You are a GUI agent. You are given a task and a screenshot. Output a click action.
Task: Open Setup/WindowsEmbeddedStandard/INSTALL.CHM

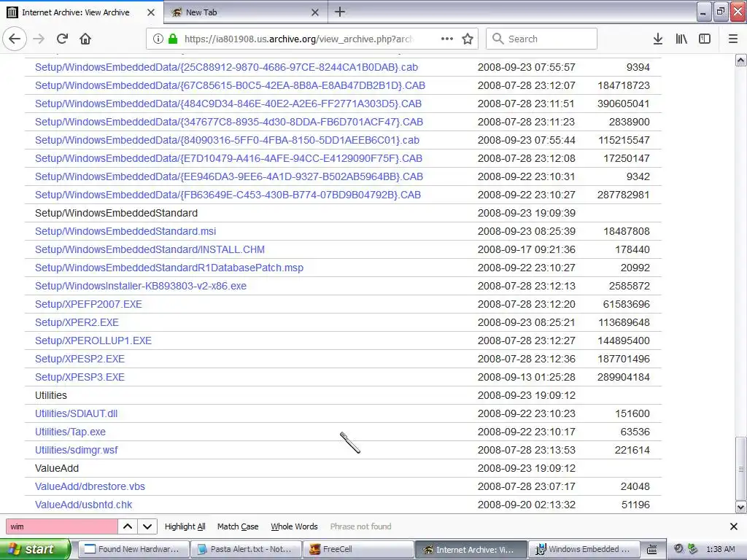coord(150,249)
